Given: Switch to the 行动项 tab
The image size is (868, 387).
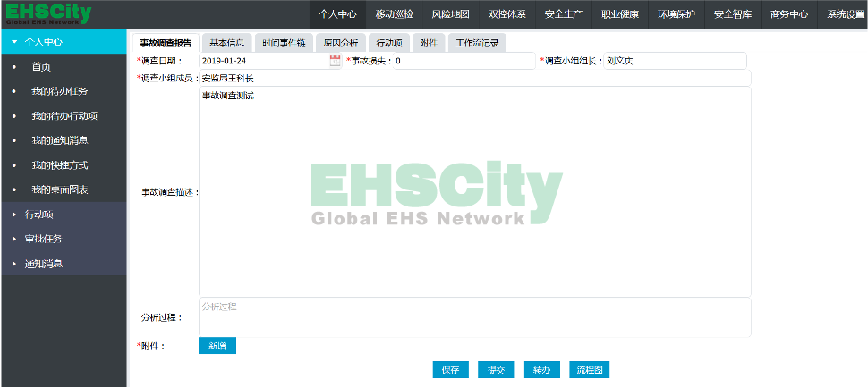Looking at the screenshot, I should [x=389, y=43].
